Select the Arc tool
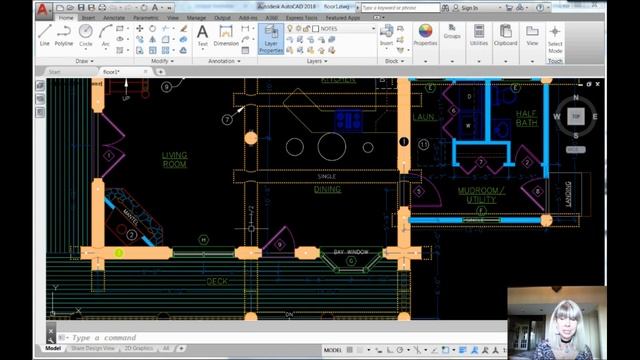Screen dimensions: 640x360 (x=105, y=35)
